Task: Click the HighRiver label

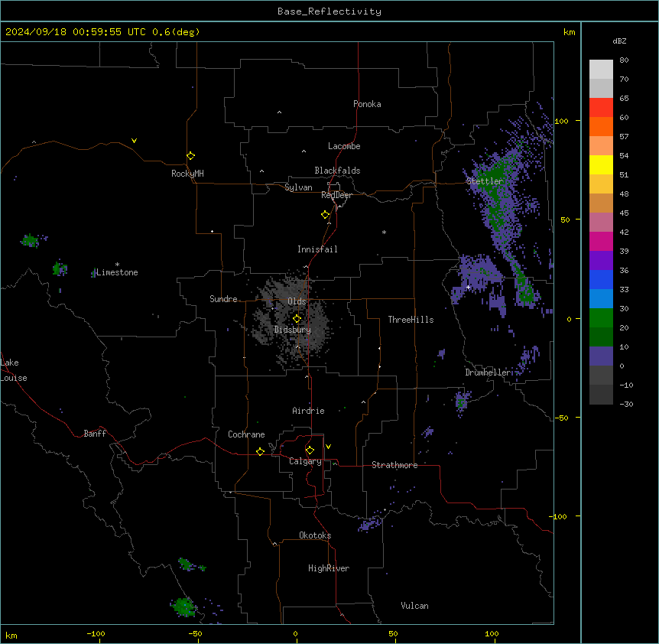Action: coord(329,568)
